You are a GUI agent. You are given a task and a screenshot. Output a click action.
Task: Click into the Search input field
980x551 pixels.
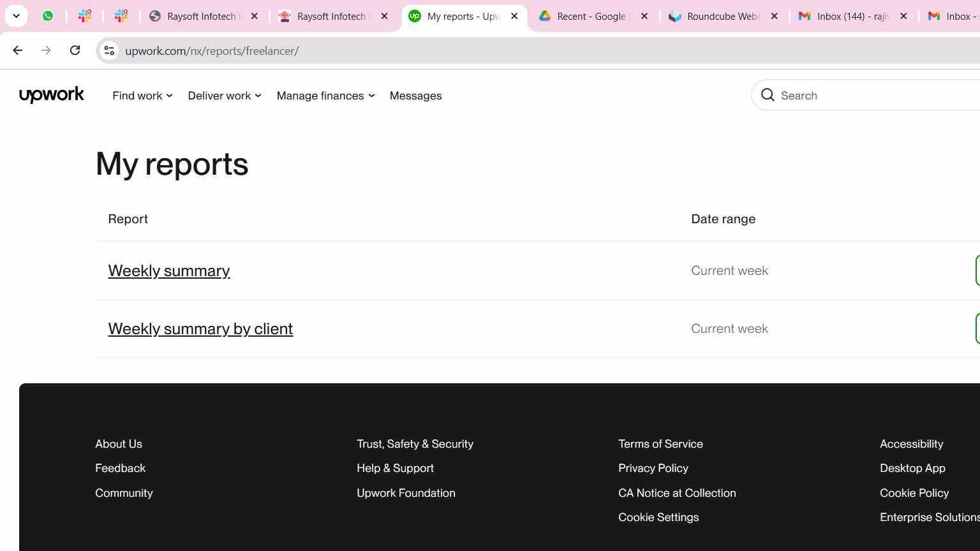point(877,95)
